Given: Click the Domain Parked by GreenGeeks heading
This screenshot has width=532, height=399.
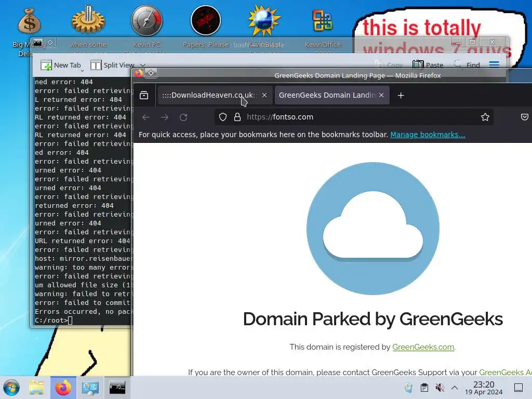Looking at the screenshot, I should [x=373, y=319].
